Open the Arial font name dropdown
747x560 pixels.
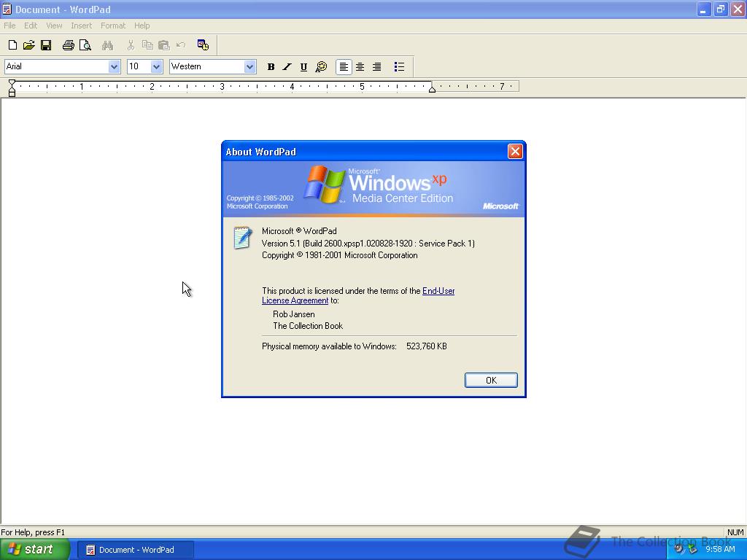114,66
